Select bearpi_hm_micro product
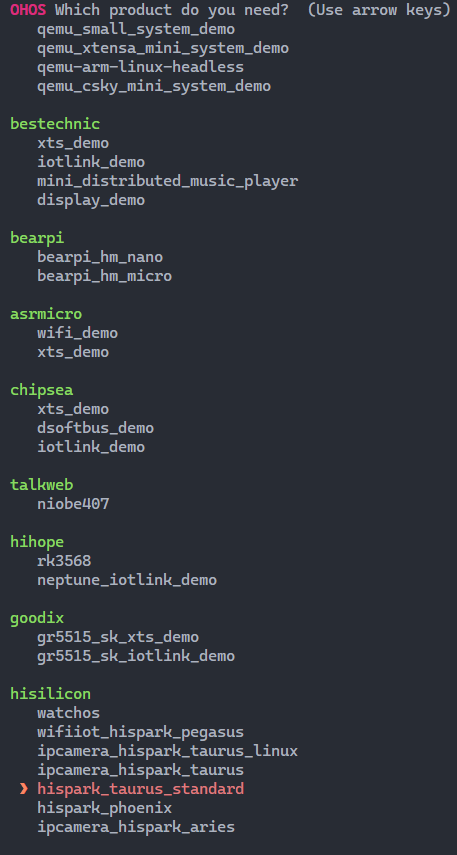 [104, 276]
